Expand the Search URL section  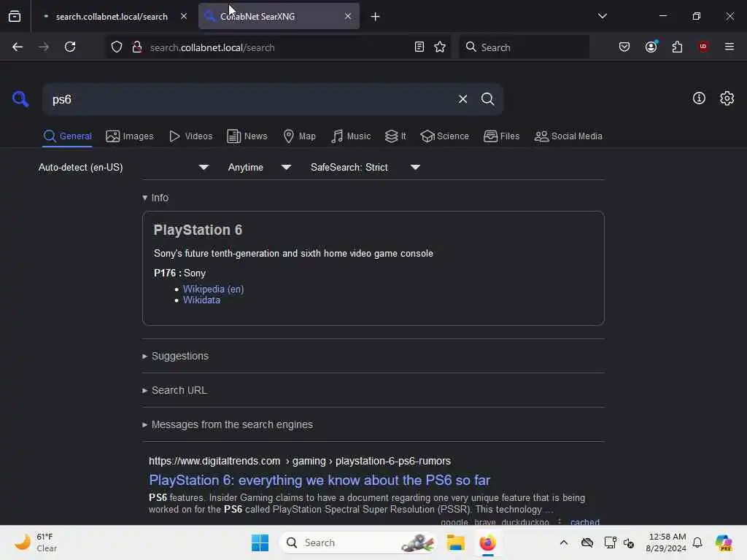(x=174, y=391)
